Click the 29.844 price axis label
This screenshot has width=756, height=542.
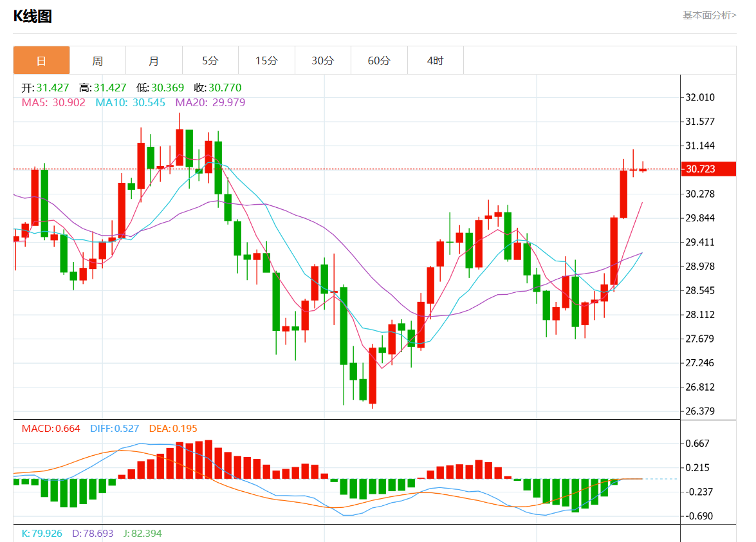tap(700, 218)
